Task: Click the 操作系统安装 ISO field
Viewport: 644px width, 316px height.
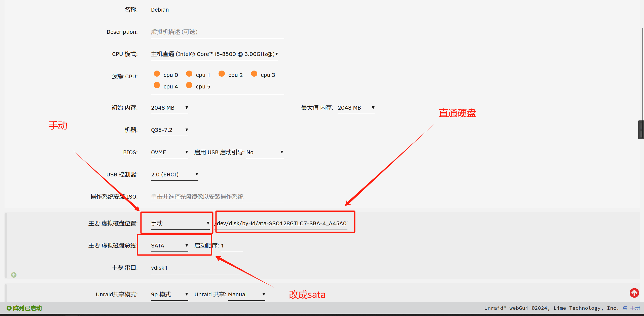Action: tap(218, 197)
